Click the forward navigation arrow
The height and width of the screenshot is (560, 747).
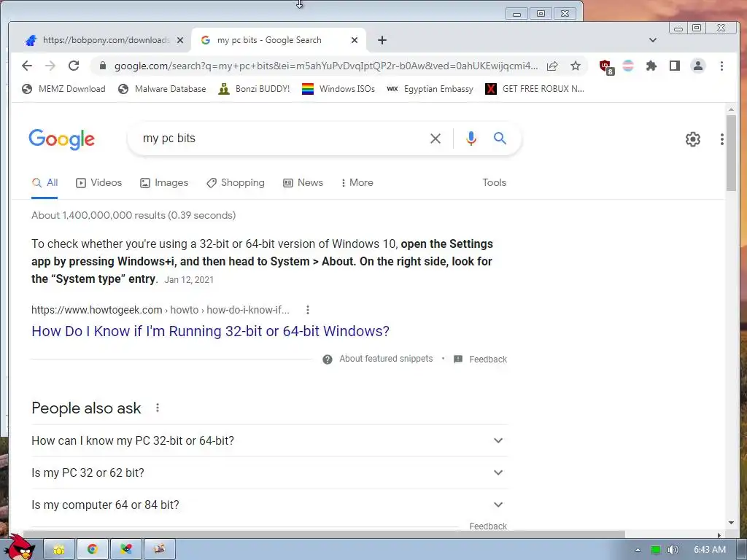(x=50, y=66)
